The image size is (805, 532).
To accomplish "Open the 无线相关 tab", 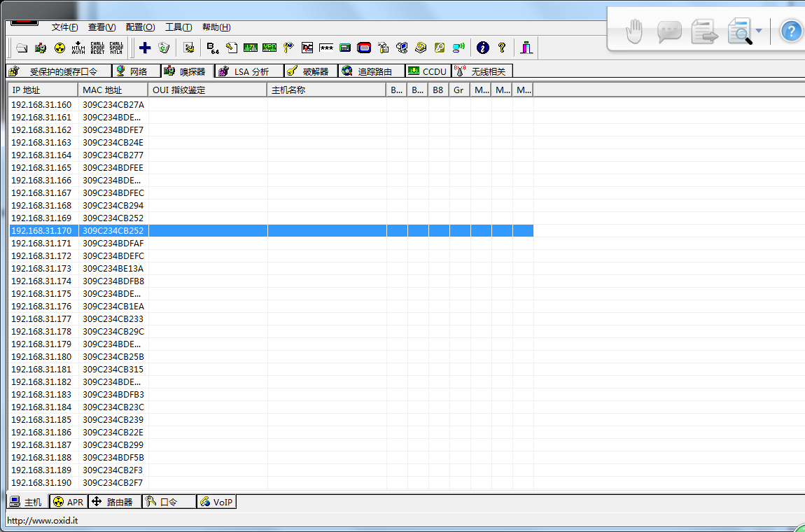I will coord(482,71).
